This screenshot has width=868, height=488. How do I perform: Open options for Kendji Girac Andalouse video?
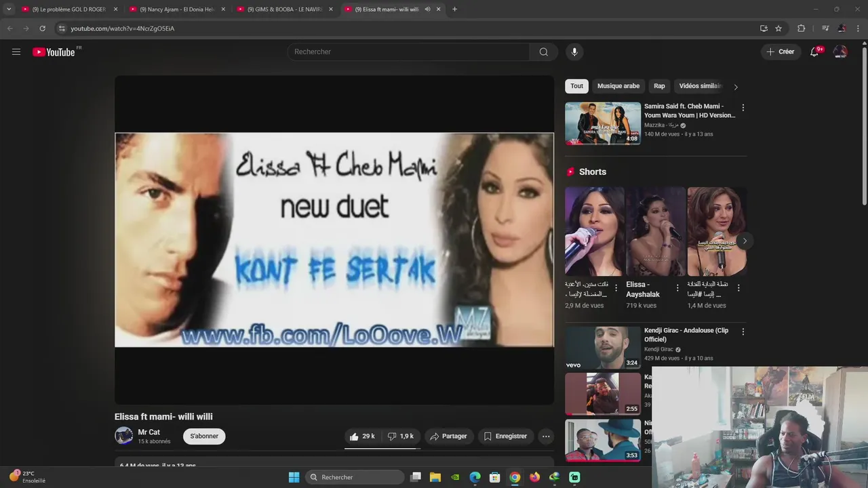(x=743, y=331)
